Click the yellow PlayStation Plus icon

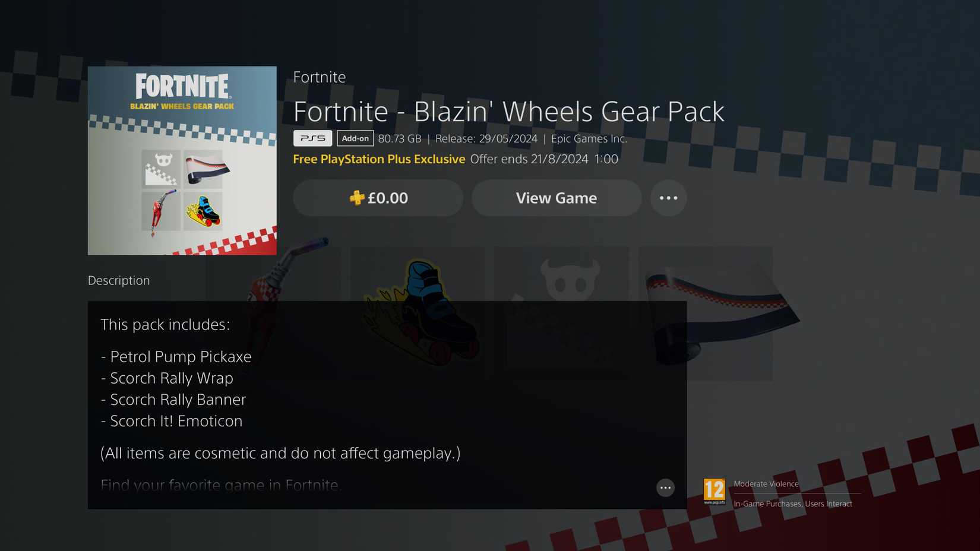tap(357, 198)
